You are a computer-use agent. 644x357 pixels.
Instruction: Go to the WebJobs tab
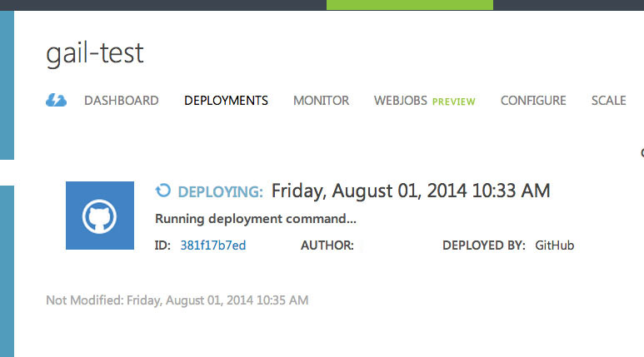click(x=400, y=101)
